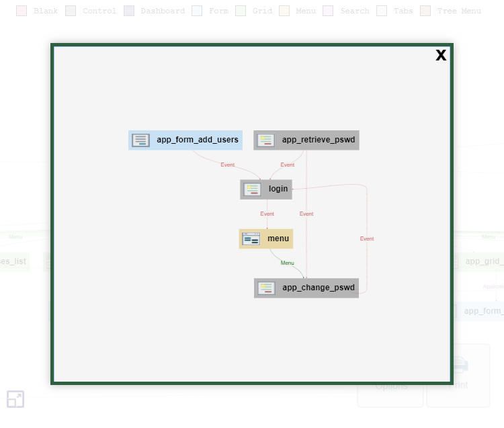Click the Tabs legend label

pos(403,11)
